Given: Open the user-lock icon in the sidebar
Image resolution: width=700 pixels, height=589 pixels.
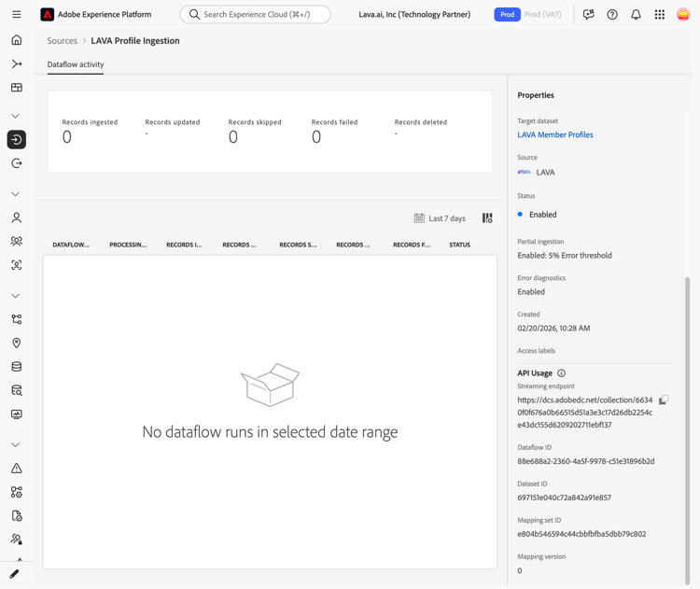Looking at the screenshot, I should click(17, 540).
